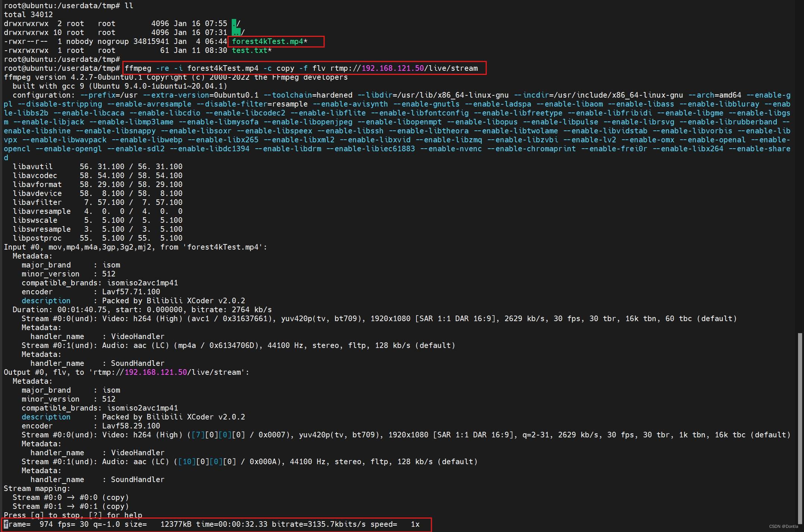Click the libavformat version row
Viewport: 804px width, 532px height.
pos(98,184)
